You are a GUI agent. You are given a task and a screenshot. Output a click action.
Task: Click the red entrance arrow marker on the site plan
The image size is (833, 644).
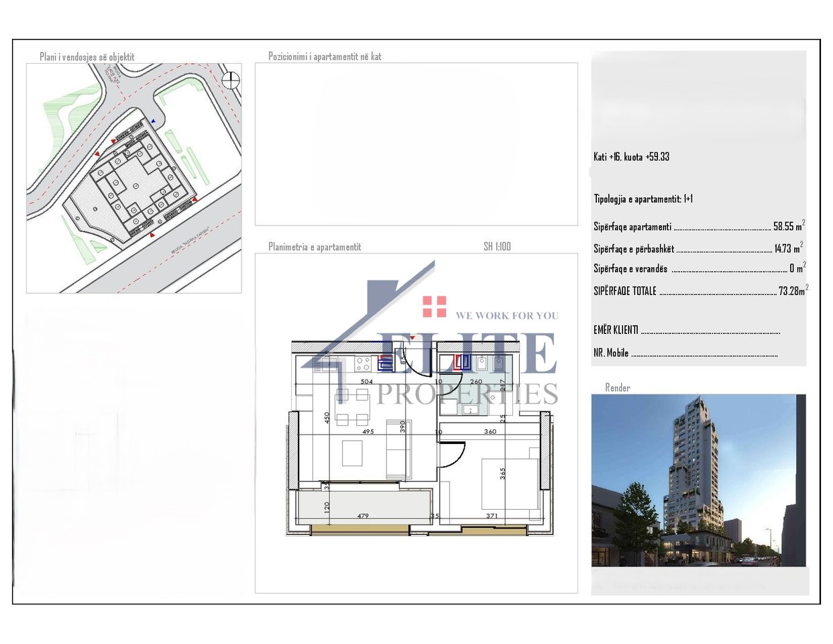pyautogui.click(x=113, y=140)
